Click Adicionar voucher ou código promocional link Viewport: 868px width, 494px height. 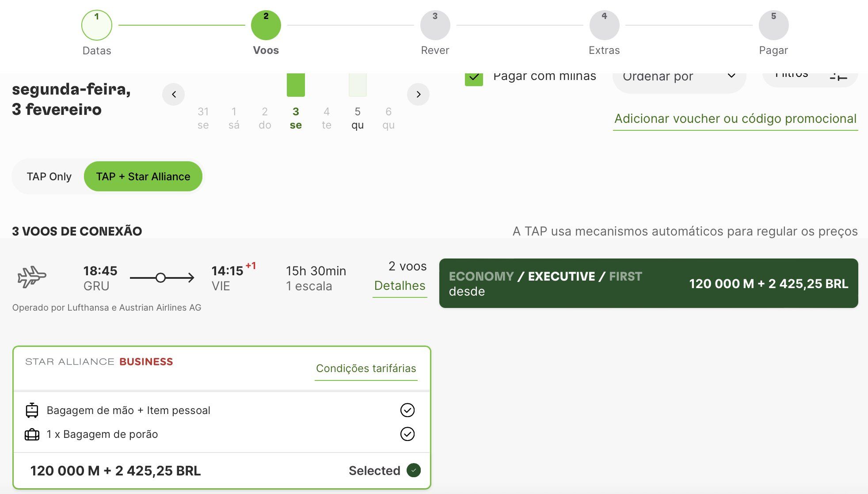tap(735, 119)
